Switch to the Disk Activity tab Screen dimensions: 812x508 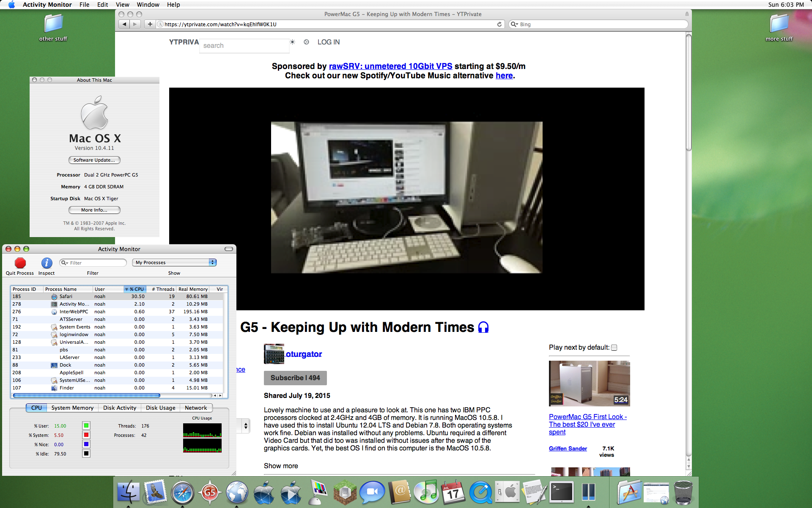[x=120, y=408]
